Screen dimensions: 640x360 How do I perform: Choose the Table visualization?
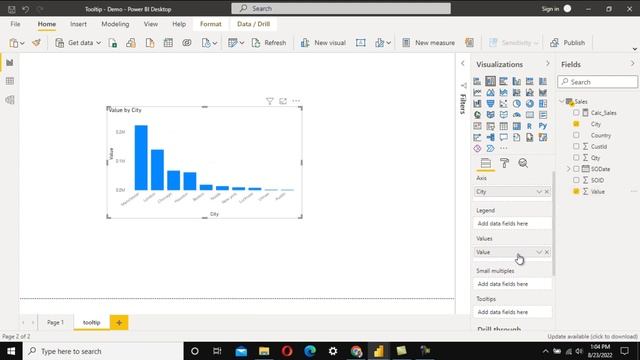point(504,126)
